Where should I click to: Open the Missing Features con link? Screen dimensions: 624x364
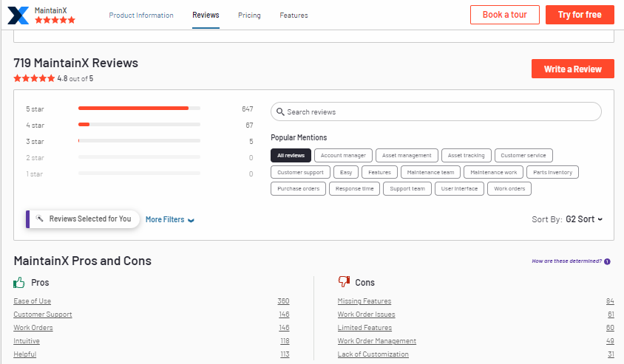364,301
